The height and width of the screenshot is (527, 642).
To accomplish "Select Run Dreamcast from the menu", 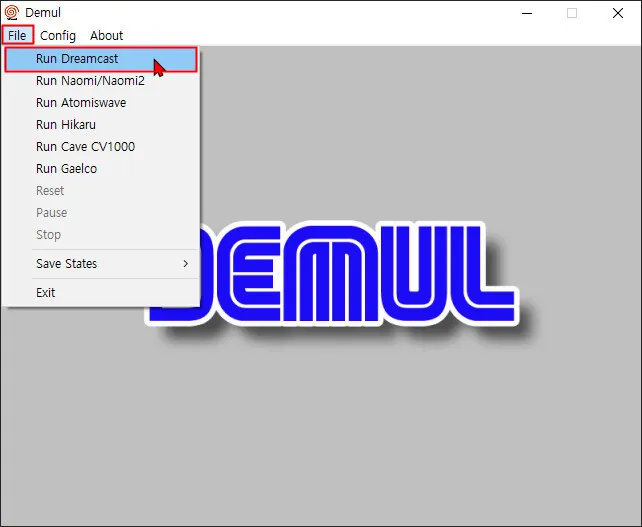I will [x=101, y=59].
